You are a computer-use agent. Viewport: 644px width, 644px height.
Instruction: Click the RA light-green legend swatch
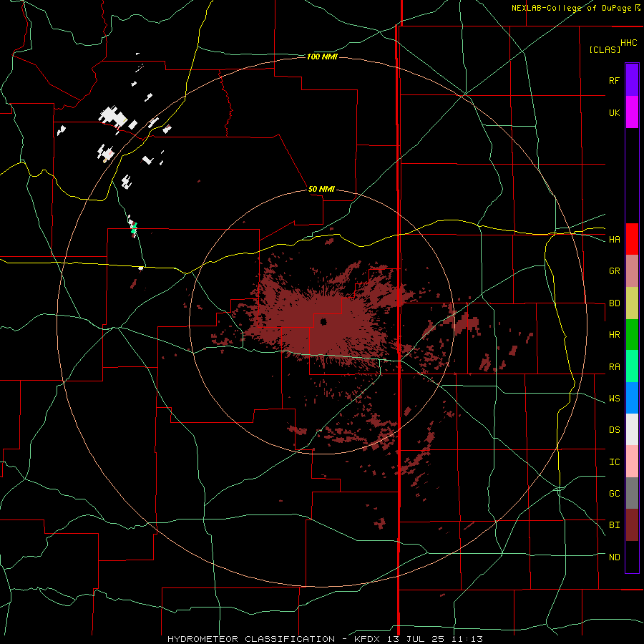632,366
